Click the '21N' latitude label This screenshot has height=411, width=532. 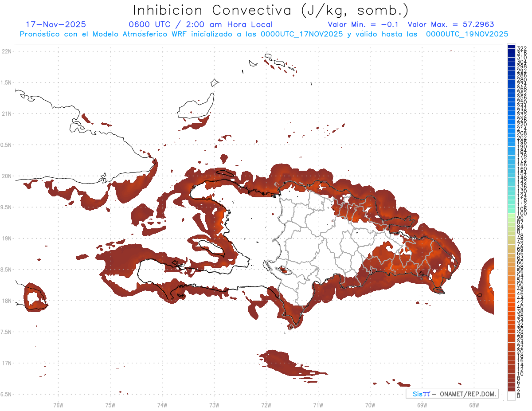point(6,114)
